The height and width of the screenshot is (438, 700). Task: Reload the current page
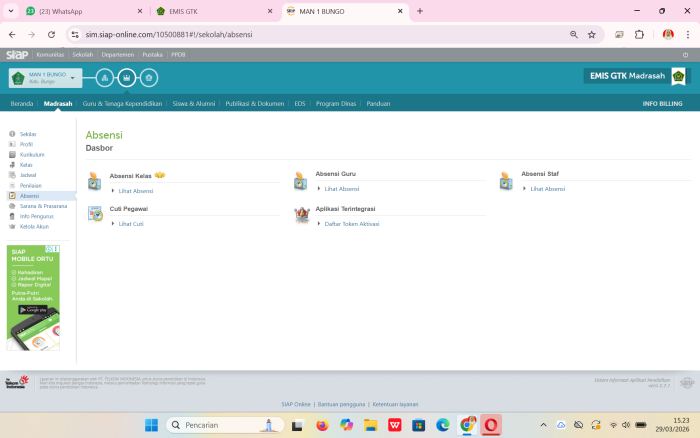point(51,34)
